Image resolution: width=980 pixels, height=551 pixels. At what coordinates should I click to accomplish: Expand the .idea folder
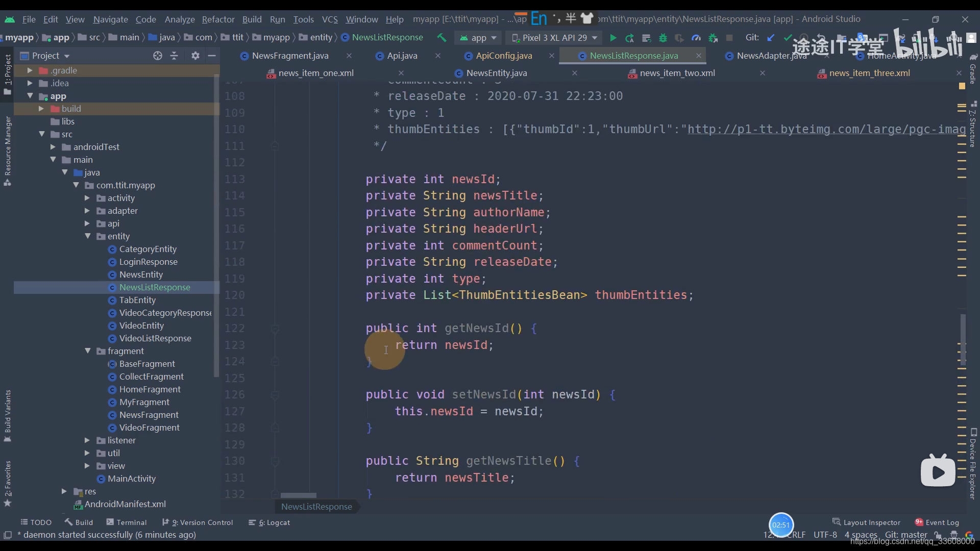30,83
